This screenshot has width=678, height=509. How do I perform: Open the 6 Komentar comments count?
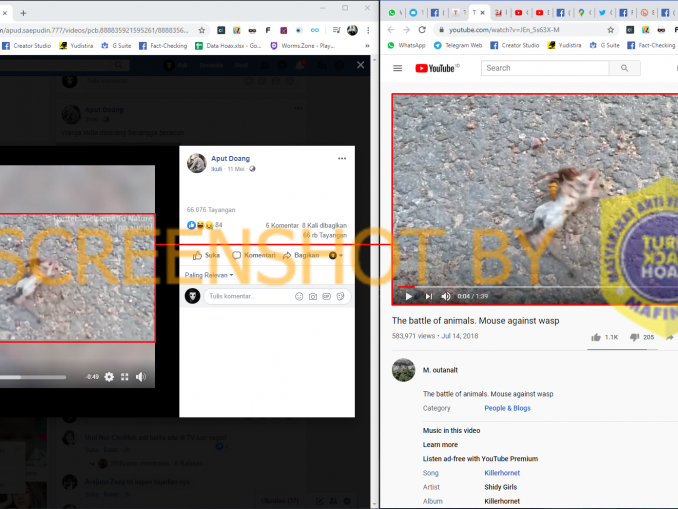tap(282, 225)
